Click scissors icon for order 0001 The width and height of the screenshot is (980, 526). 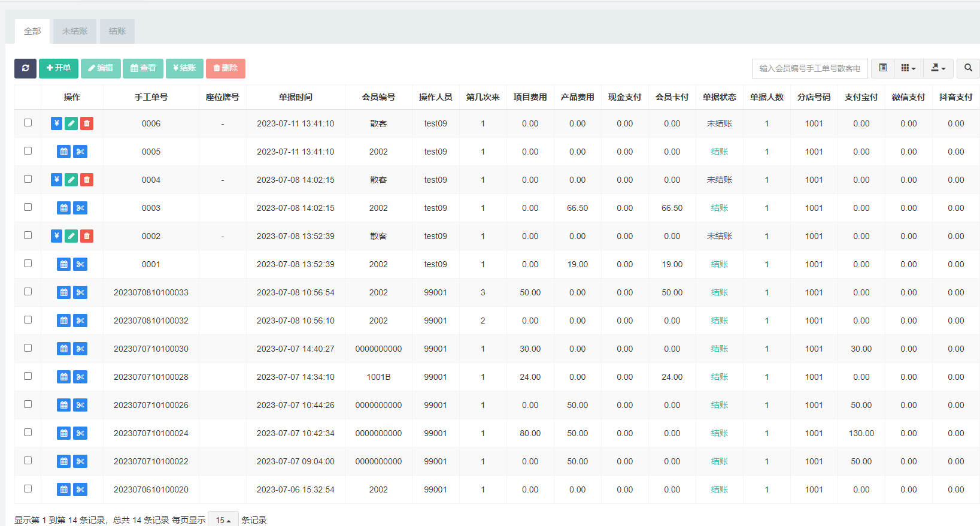(80, 264)
